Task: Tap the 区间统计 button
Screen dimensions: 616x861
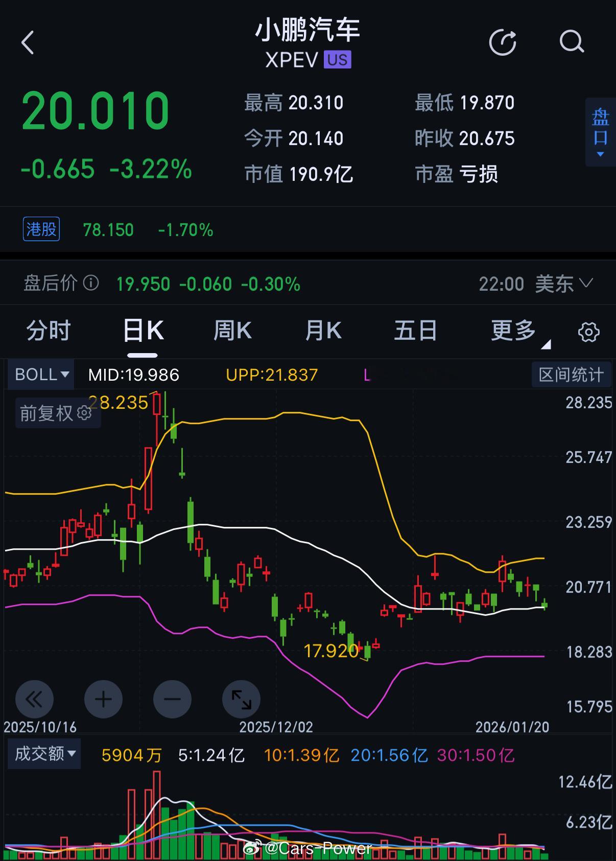Action: [x=571, y=375]
